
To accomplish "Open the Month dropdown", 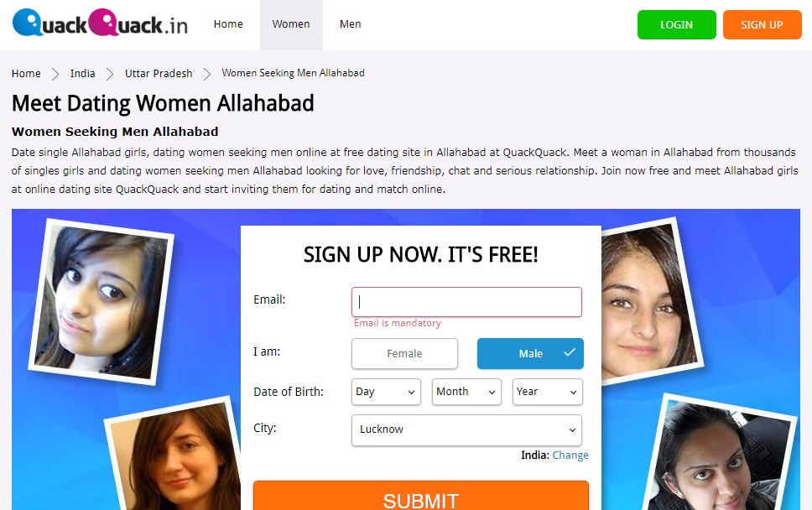I will point(466,392).
